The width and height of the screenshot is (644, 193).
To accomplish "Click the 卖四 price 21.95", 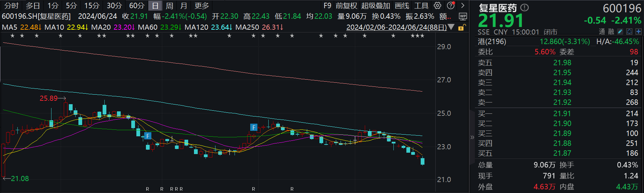I will point(562,72).
